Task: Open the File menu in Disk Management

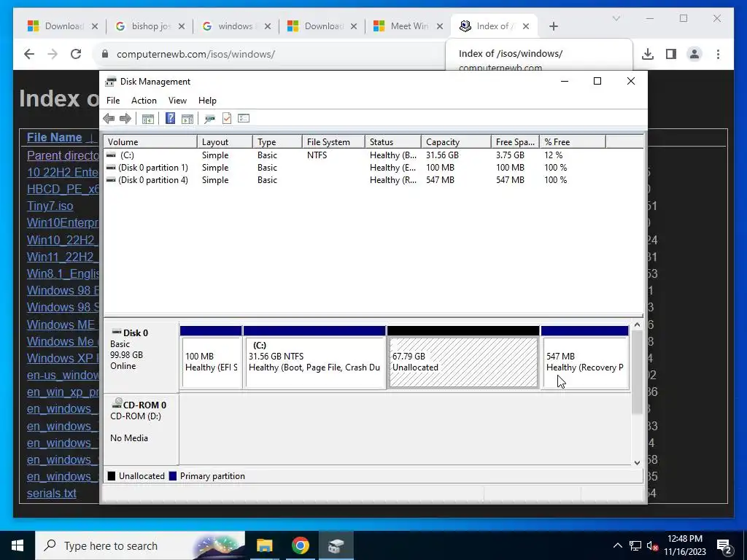Action: [x=113, y=101]
